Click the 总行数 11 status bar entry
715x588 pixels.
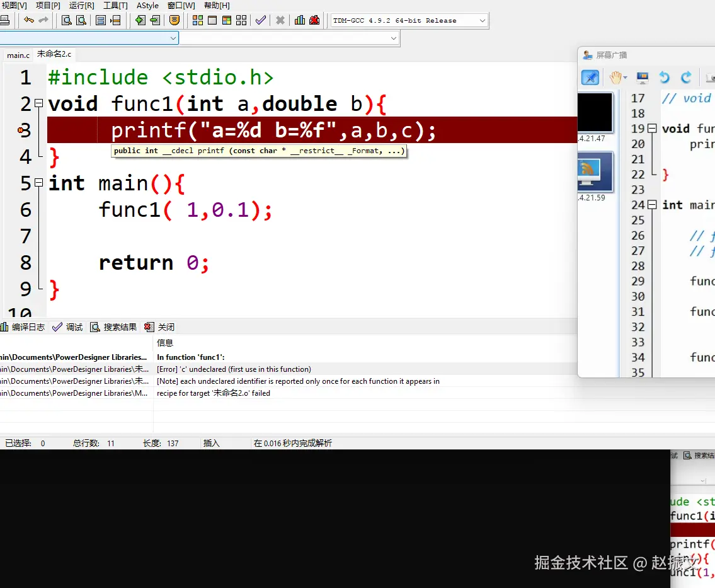(x=93, y=443)
